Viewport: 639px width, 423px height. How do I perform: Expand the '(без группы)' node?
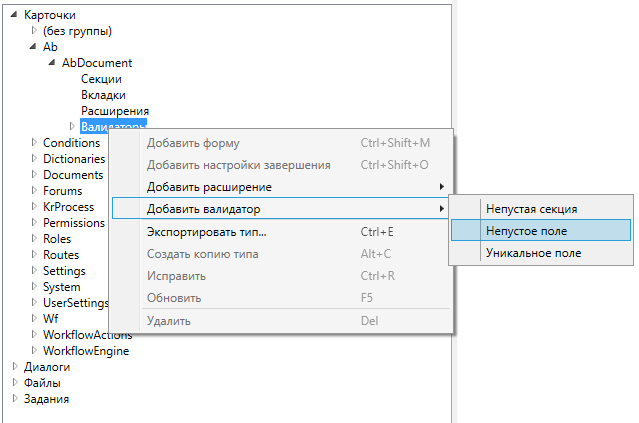coord(34,31)
